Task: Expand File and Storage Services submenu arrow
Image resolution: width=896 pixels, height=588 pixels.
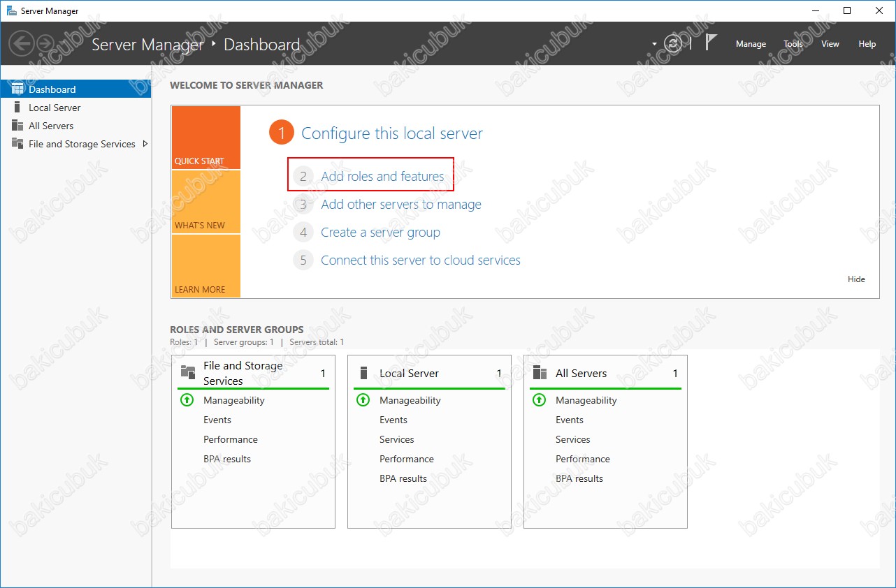Action: (145, 144)
